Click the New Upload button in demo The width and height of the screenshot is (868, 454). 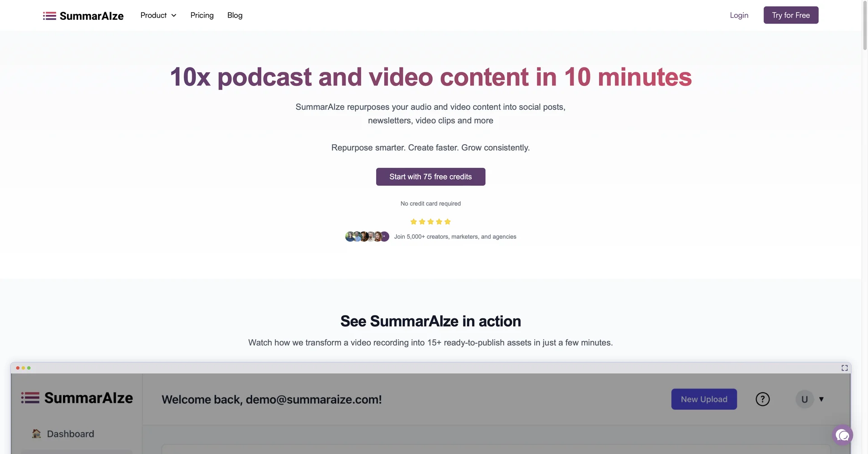point(704,399)
